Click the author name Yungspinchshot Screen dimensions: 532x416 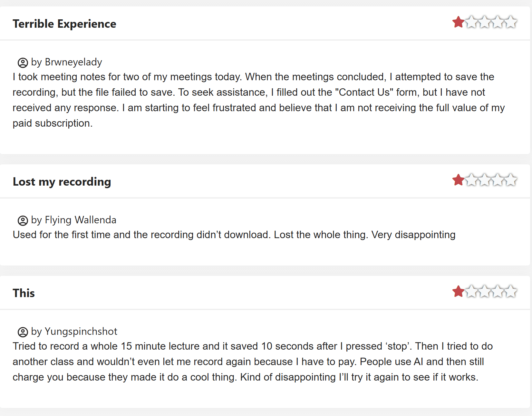coord(81,331)
